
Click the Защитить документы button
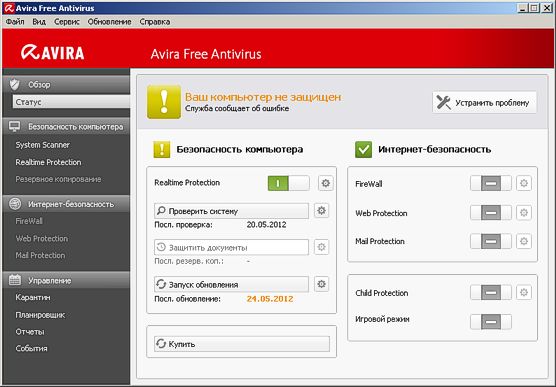(232, 247)
